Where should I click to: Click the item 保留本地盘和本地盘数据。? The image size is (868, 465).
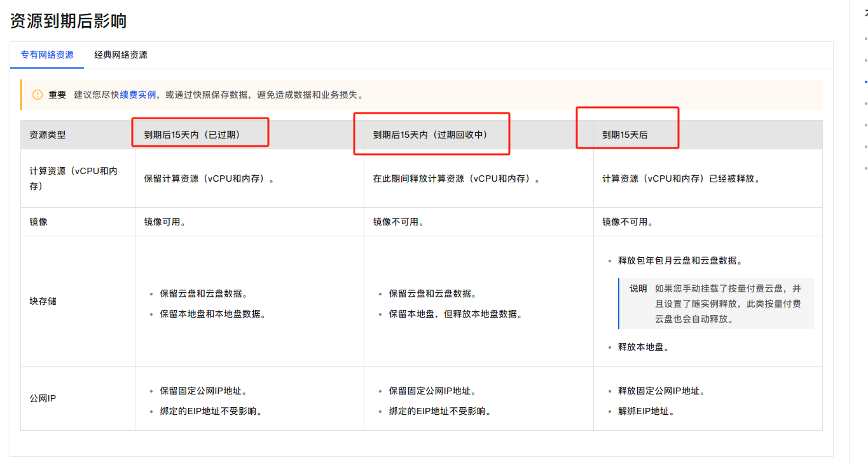point(213,314)
